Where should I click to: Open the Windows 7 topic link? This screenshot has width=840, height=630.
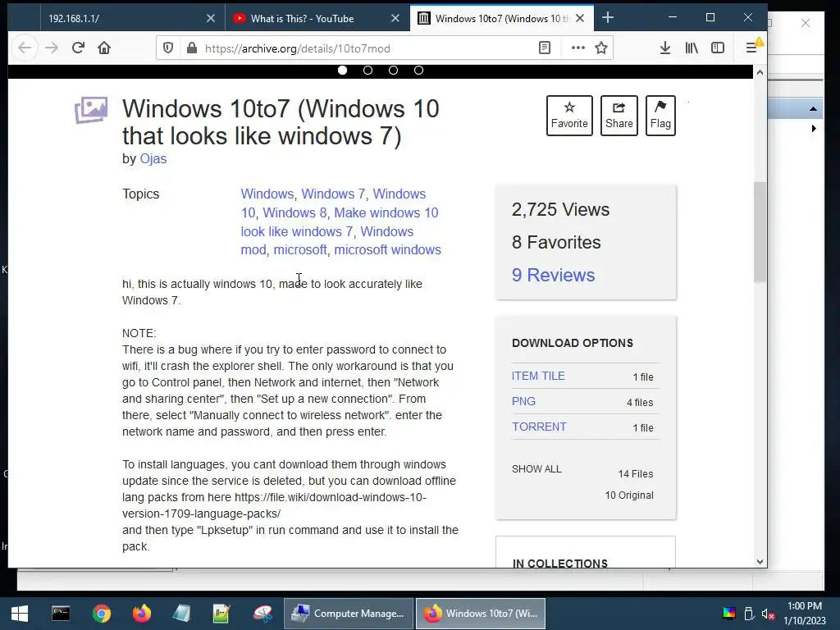click(x=333, y=194)
